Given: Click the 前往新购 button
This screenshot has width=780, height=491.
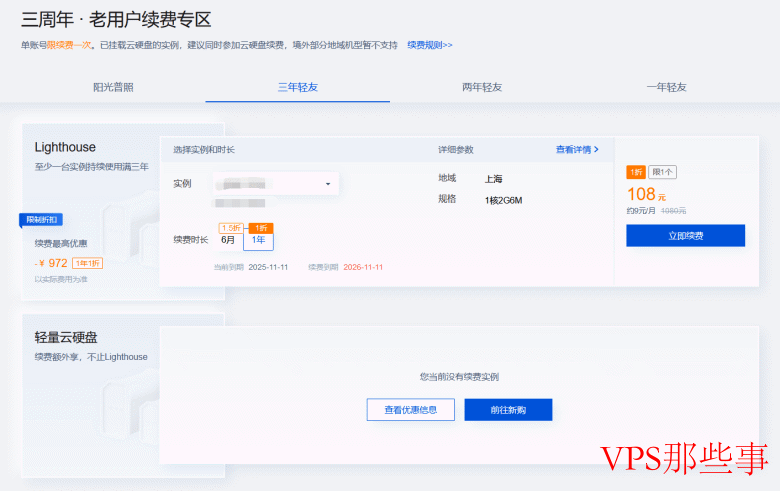Looking at the screenshot, I should (x=508, y=409).
